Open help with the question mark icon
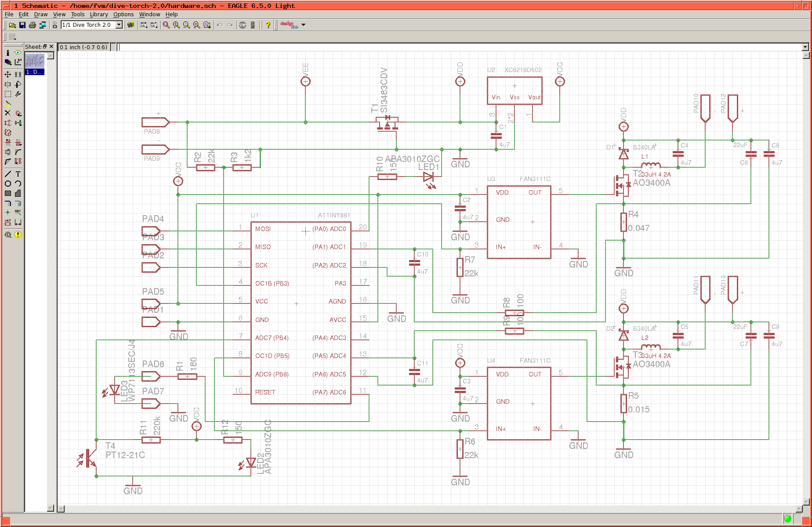This screenshot has height=527, width=812. [268, 25]
